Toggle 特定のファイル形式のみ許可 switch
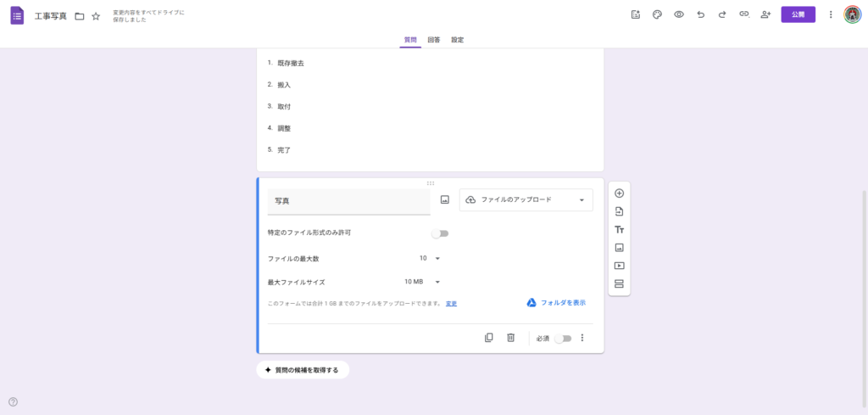This screenshot has height=415, width=868. click(x=440, y=233)
